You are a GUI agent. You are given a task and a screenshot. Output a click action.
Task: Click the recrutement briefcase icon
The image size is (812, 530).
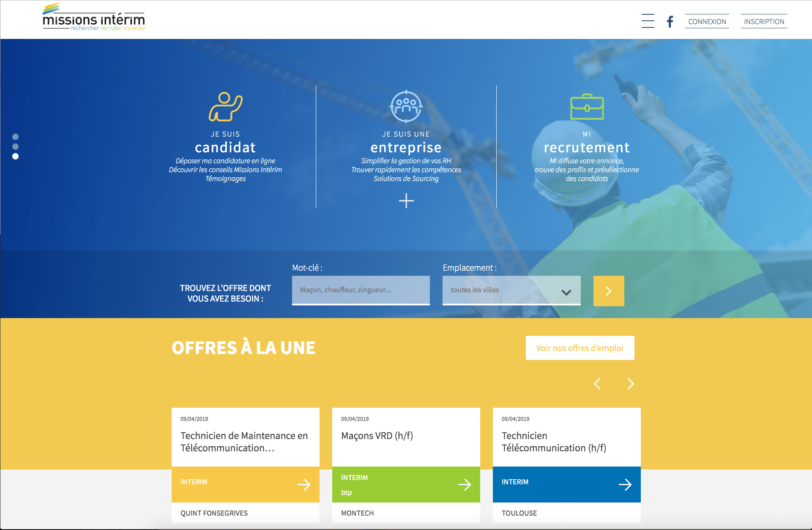(x=587, y=107)
